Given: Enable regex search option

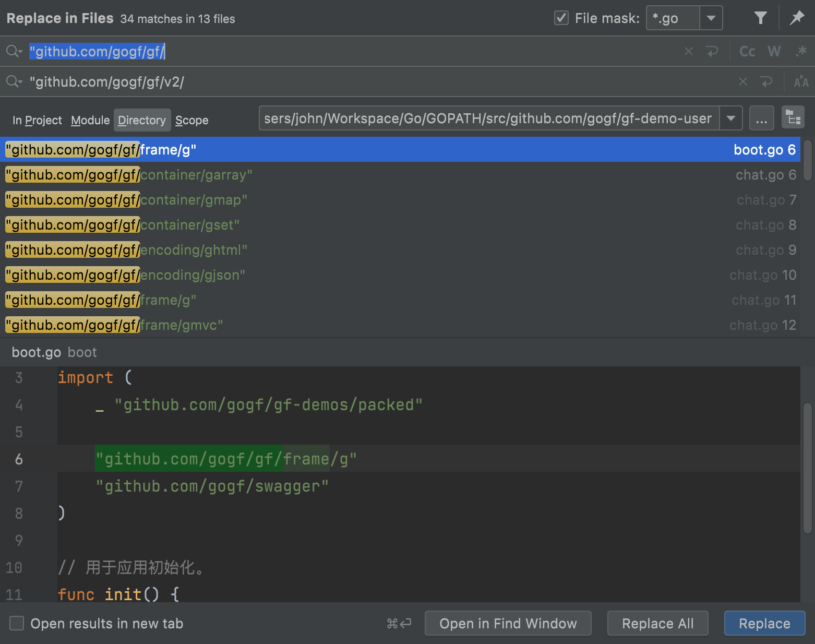Looking at the screenshot, I should point(801,51).
